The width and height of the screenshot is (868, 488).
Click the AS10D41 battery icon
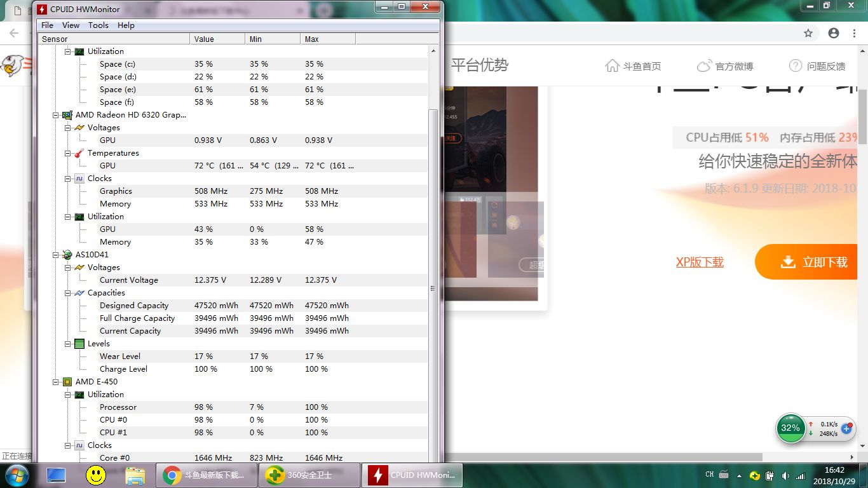67,255
